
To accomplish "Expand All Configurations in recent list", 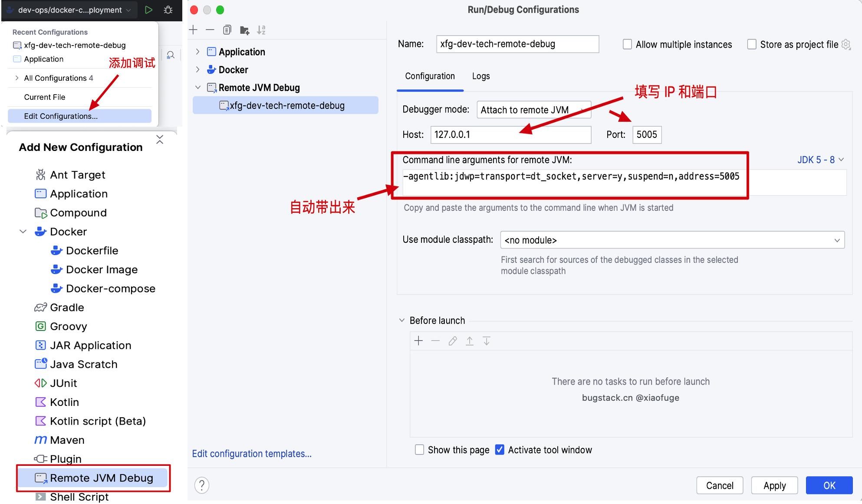I will tap(16, 78).
